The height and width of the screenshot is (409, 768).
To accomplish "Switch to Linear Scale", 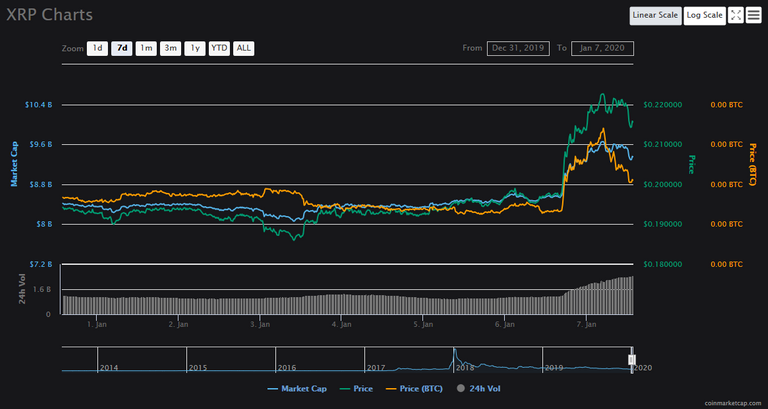I will tap(655, 15).
